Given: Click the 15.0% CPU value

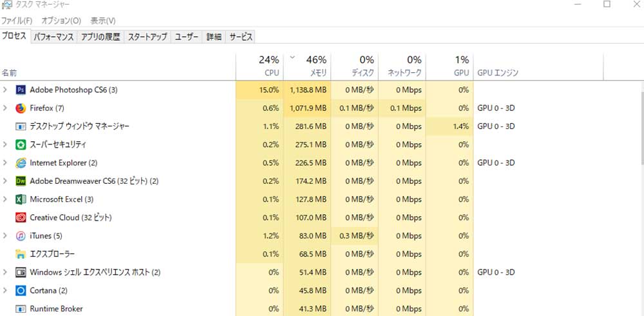Looking at the screenshot, I should (x=269, y=90).
